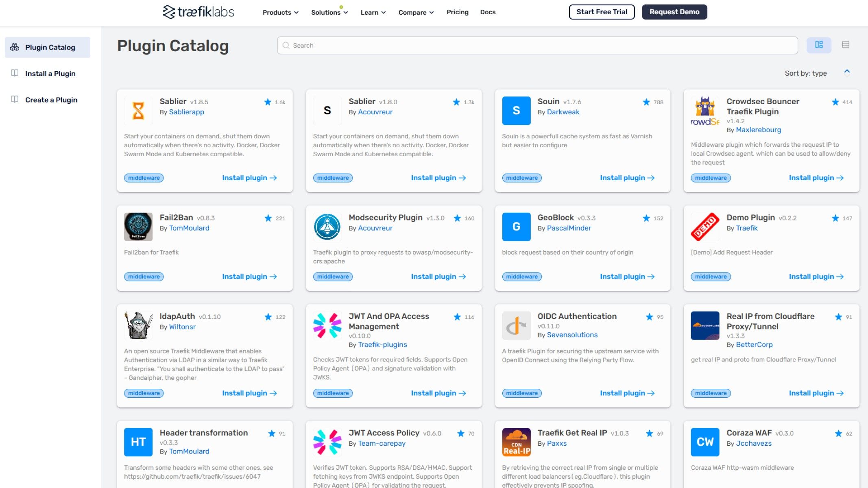Viewport: 868px width, 488px height.
Task: Toggle sort direction chevron next to Sort by
Action: (847, 72)
